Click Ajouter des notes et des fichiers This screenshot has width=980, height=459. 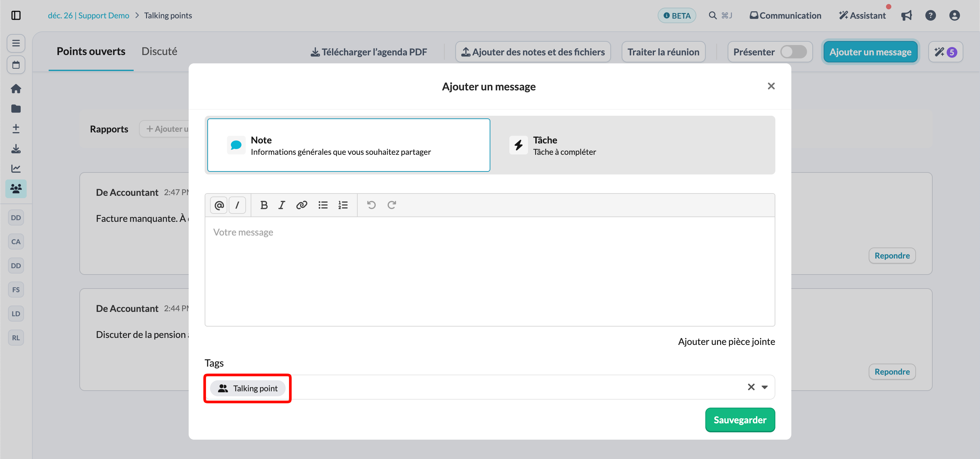pos(533,52)
